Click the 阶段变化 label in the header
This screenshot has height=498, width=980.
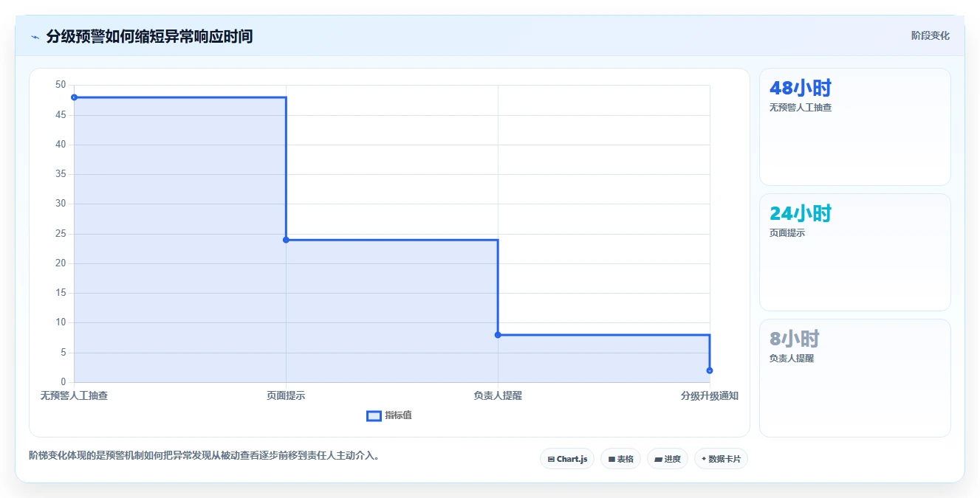click(930, 35)
